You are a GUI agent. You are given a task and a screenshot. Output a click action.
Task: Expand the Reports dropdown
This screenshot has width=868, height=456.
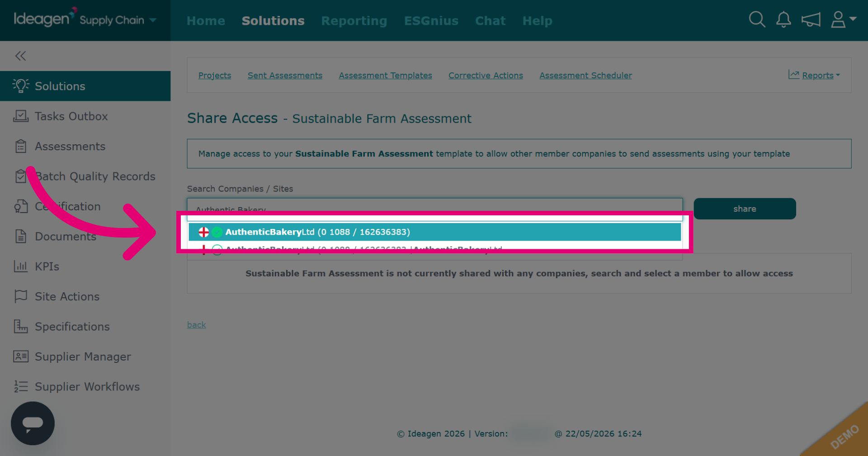pos(814,75)
